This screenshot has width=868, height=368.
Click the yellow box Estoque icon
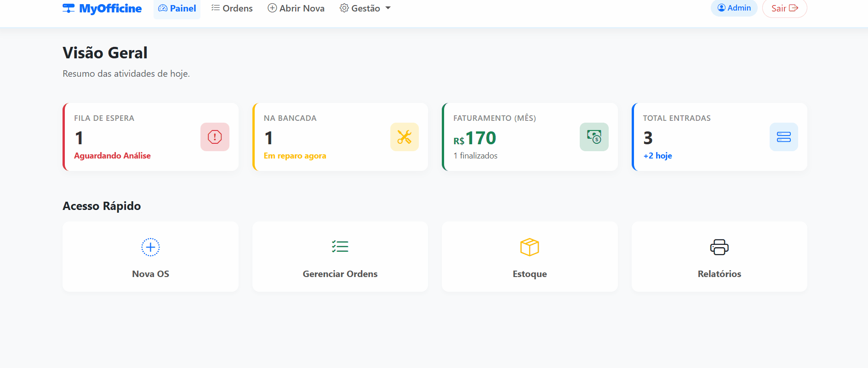[x=529, y=247]
